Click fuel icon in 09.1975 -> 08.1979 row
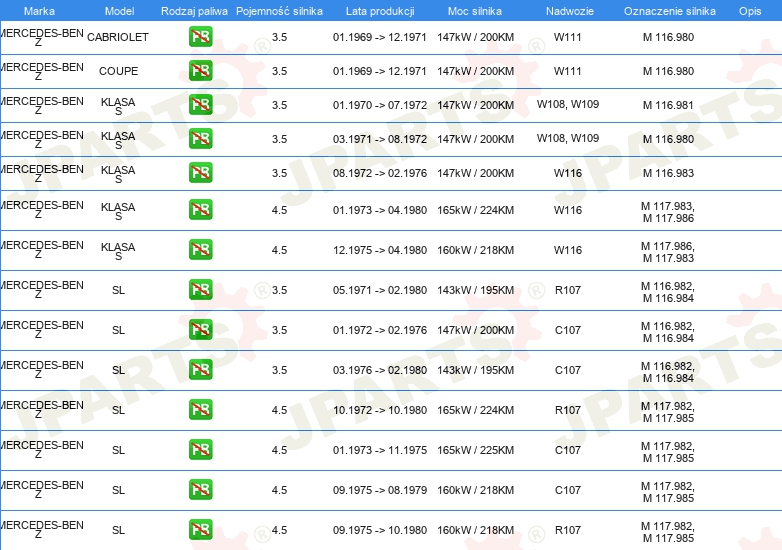Screen dimensions: 782x550 (x=200, y=490)
